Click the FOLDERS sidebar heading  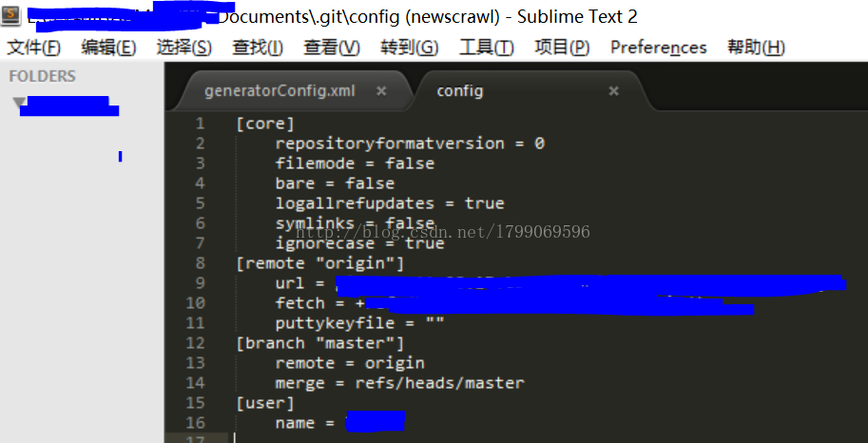coord(42,76)
